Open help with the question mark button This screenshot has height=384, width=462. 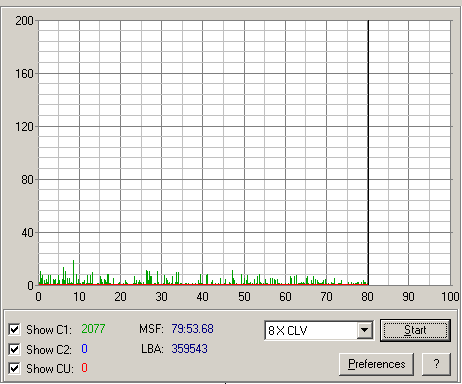point(436,364)
